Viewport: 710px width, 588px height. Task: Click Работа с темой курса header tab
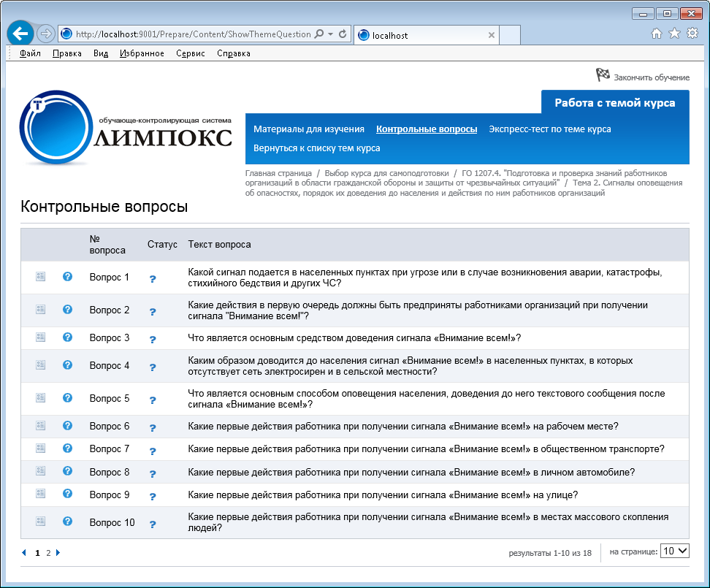(615, 103)
